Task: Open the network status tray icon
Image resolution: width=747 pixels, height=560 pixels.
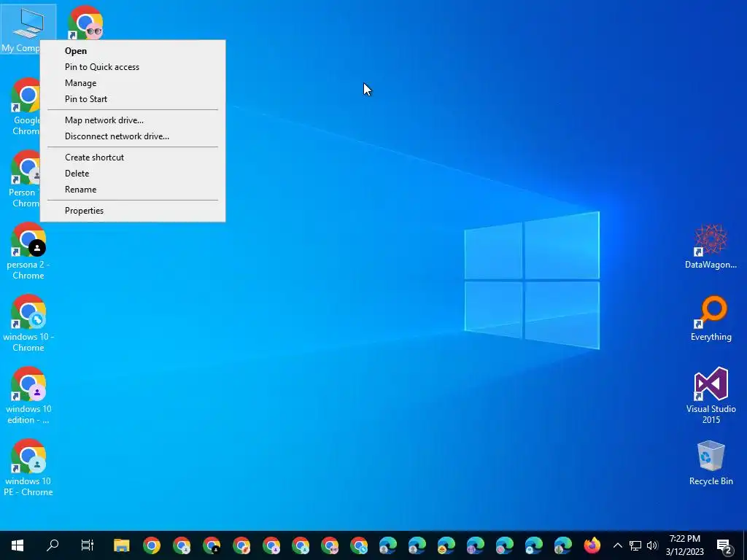Action: pyautogui.click(x=635, y=545)
